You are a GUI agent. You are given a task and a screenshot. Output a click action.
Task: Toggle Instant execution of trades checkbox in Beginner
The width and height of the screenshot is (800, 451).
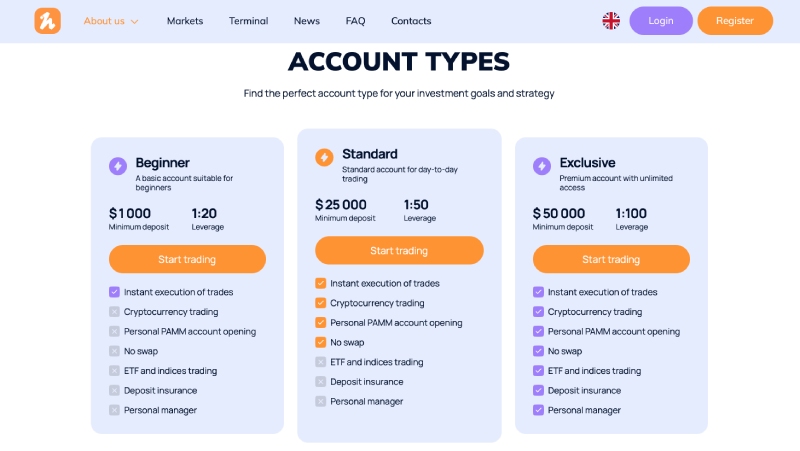114,292
